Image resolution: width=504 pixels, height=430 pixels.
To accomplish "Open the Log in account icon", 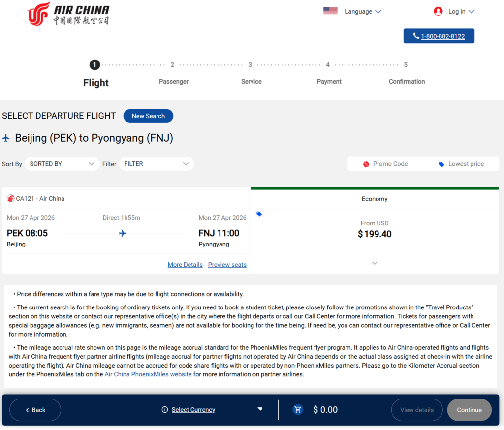I will coord(438,11).
